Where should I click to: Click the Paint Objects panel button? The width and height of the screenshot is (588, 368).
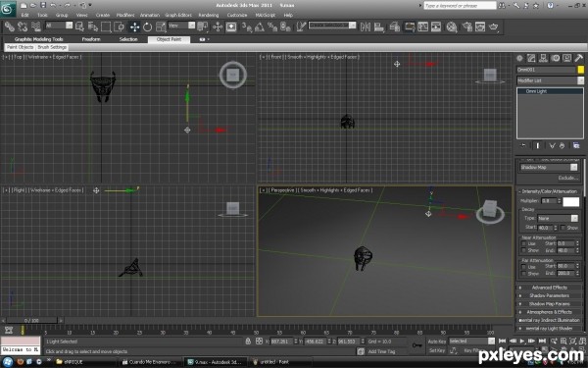21,47
